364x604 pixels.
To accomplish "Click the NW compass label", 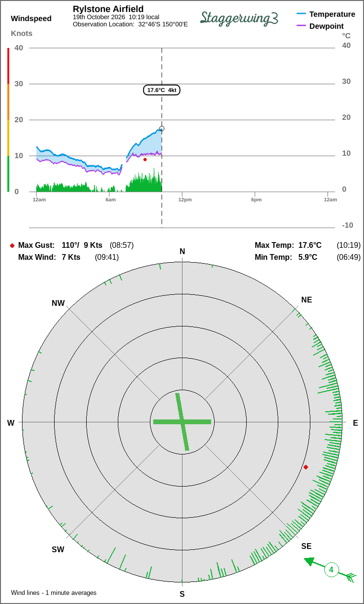I will [x=58, y=303].
